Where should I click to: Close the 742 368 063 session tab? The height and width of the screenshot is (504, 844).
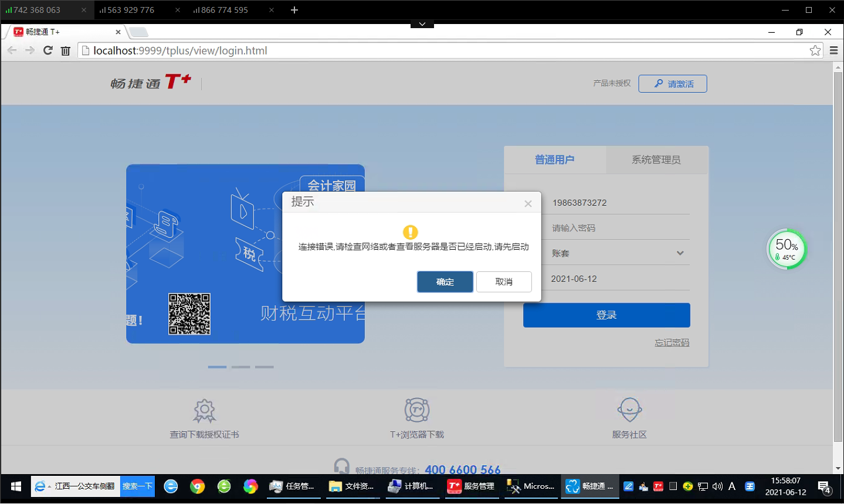[84, 10]
